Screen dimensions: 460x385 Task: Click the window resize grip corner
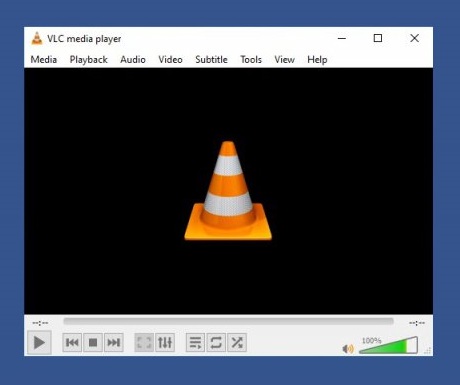pos(428,350)
